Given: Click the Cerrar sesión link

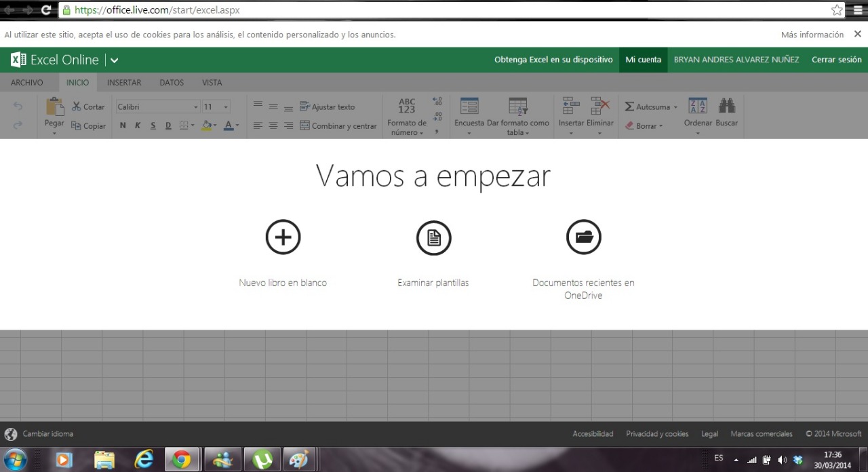Looking at the screenshot, I should coord(836,60).
